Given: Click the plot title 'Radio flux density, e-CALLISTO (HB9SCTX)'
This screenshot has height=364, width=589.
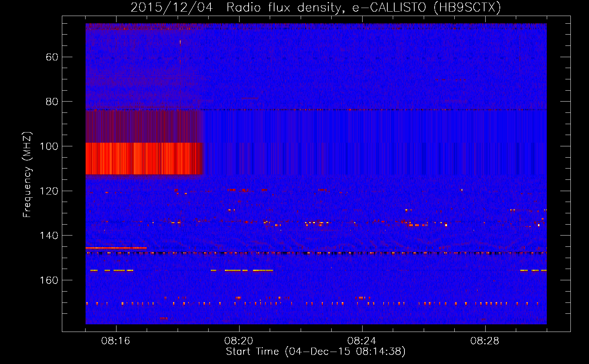Looking at the screenshot, I should 363,7.
